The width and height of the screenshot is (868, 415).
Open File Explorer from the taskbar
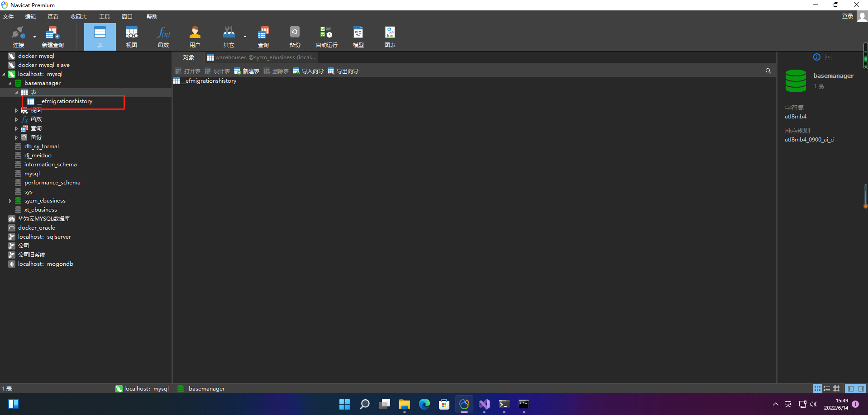coord(405,404)
